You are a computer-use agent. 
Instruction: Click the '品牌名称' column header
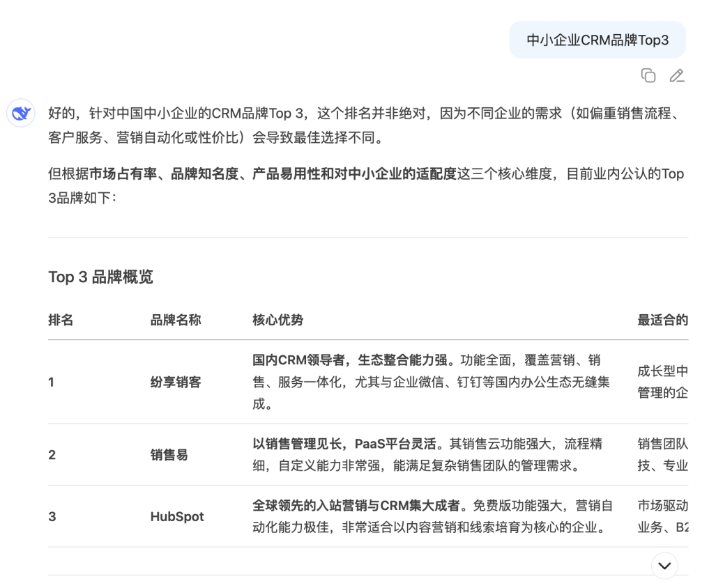coord(176,320)
